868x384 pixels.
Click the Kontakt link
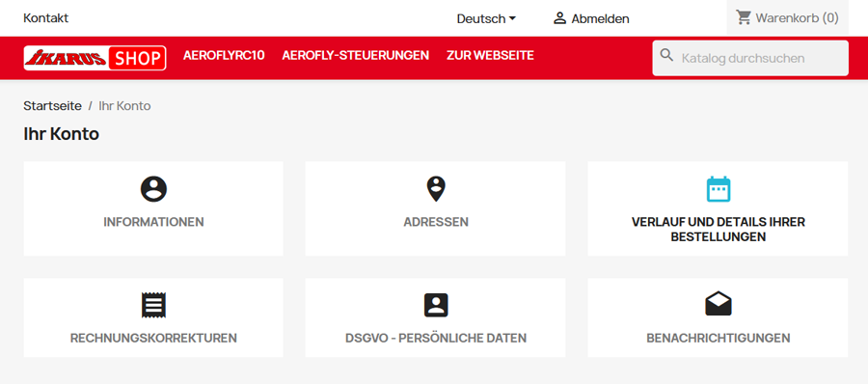pyautogui.click(x=46, y=18)
